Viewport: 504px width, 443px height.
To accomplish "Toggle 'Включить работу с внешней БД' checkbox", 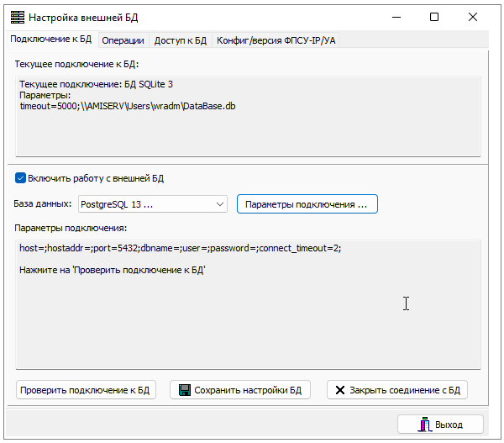I will pos(21,178).
